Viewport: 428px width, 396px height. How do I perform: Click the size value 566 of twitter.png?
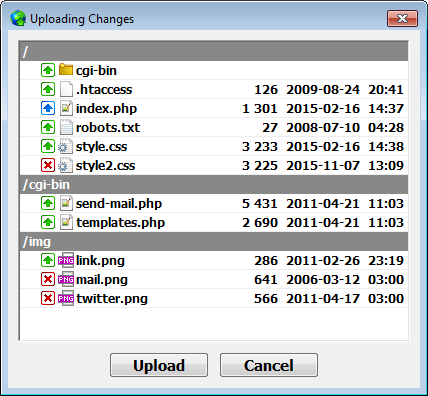click(266, 298)
